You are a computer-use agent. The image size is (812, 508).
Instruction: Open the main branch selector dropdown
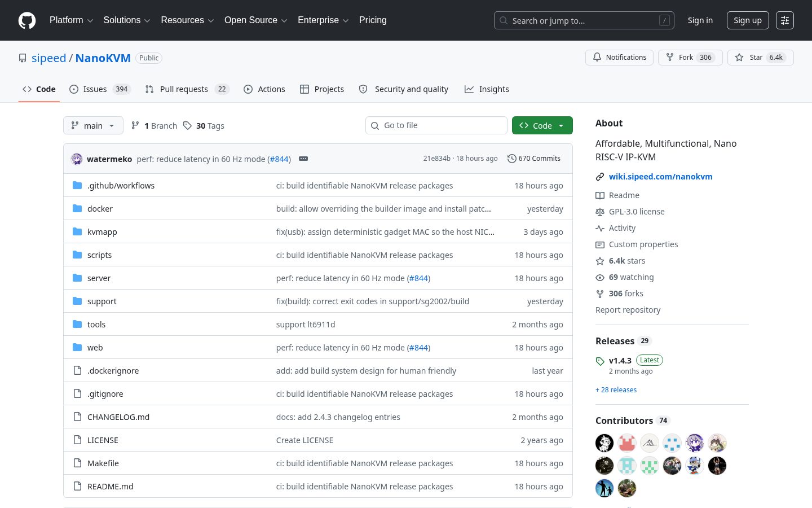click(93, 125)
